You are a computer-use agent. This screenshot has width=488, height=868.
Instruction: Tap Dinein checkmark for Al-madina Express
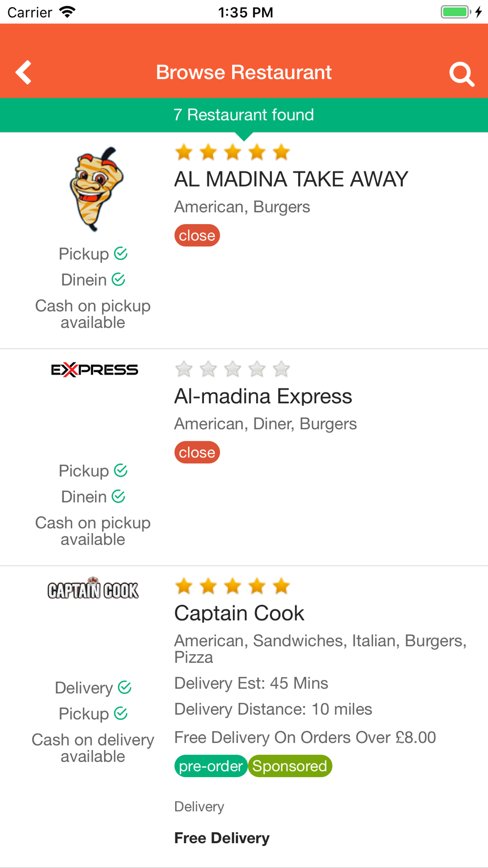tap(119, 496)
